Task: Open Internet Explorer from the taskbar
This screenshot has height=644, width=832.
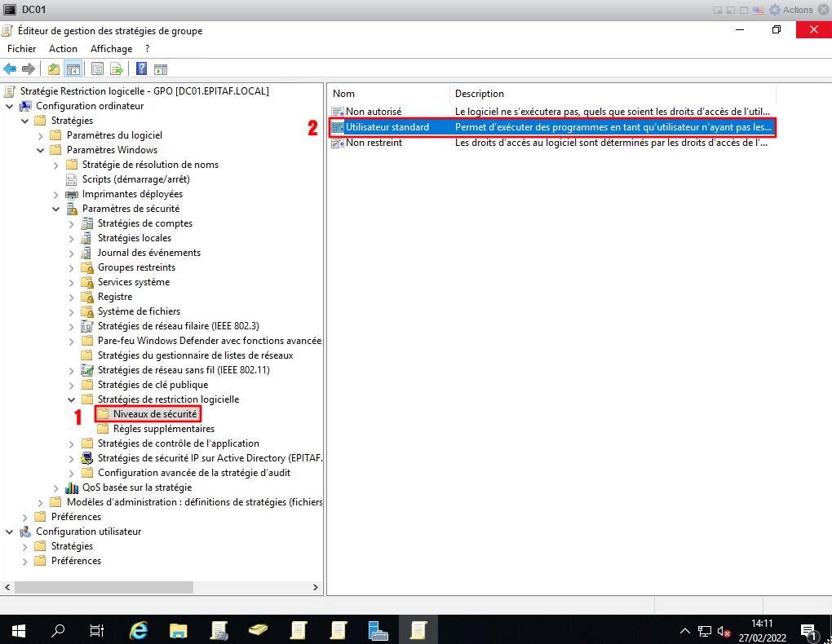Action: click(139, 630)
